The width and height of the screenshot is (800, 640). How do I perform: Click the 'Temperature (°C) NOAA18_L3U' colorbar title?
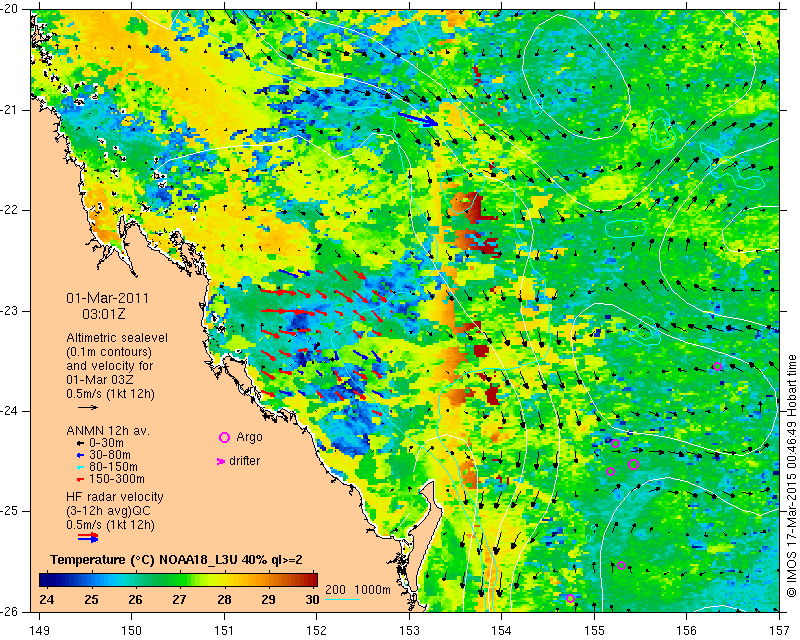click(x=145, y=560)
